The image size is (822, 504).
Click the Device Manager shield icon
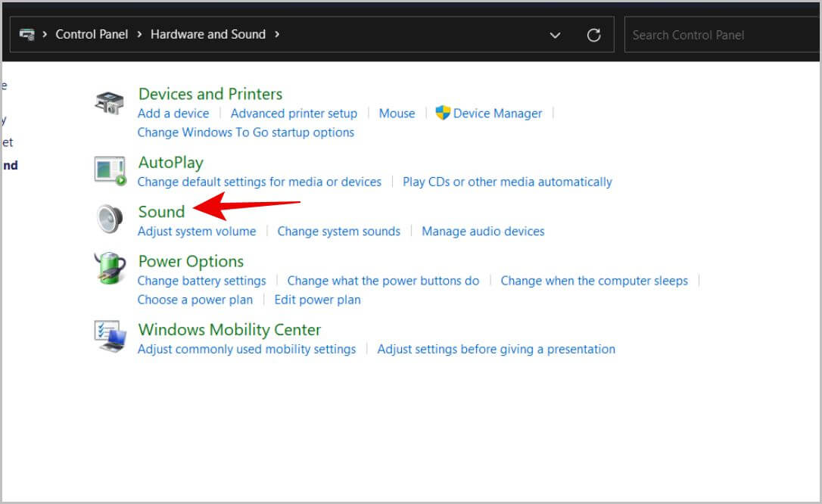[x=443, y=113]
